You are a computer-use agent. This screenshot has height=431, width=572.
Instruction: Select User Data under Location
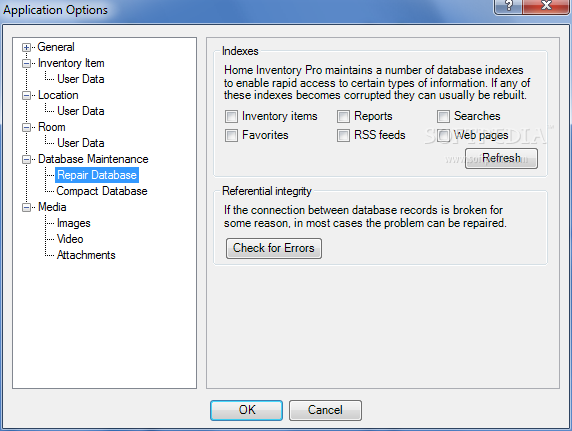81,111
